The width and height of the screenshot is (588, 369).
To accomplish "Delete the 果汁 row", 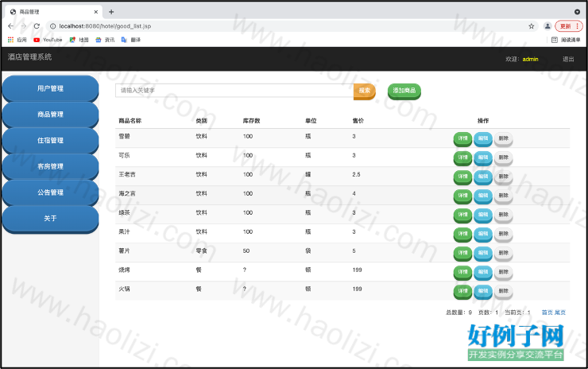I will pyautogui.click(x=503, y=235).
